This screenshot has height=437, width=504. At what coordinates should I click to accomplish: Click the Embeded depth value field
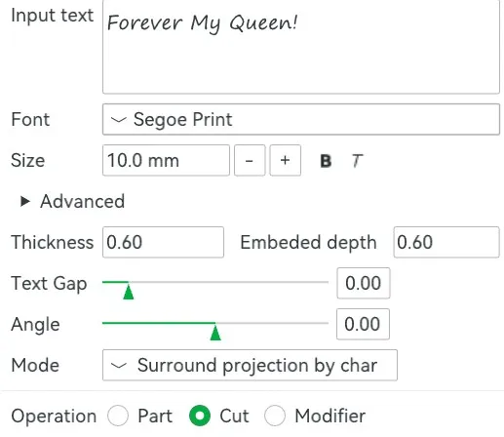(x=446, y=242)
